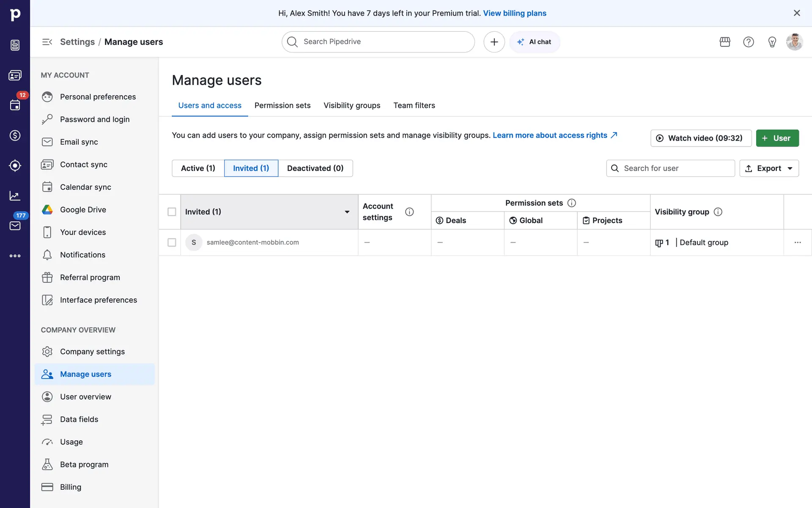Open the Export dropdown menu

click(769, 168)
